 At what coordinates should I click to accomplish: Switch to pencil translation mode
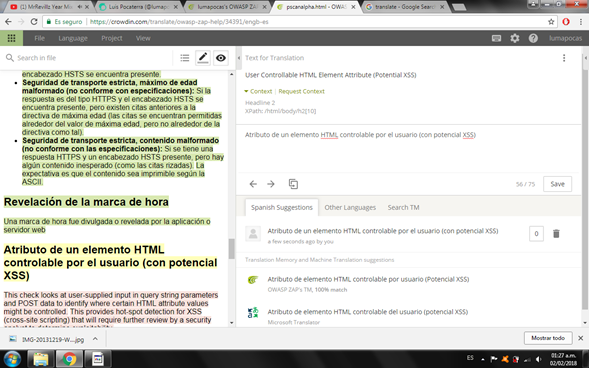[203, 58]
